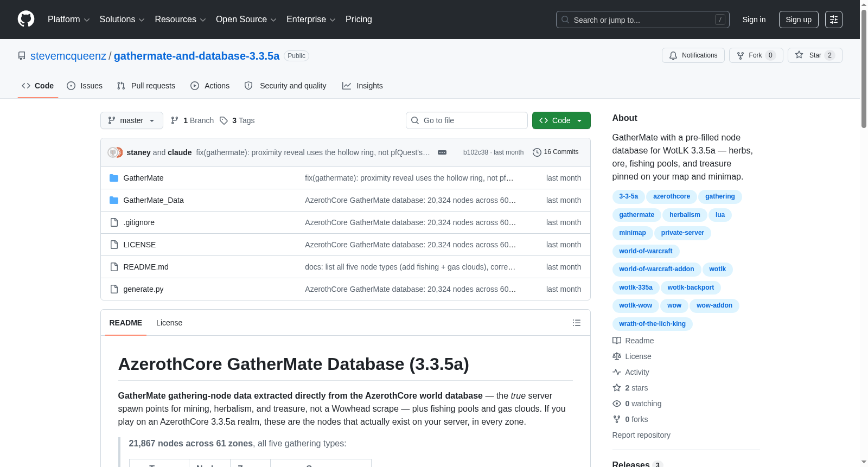View the 16 Commits history
The width and height of the screenshot is (868, 467).
coord(556,152)
